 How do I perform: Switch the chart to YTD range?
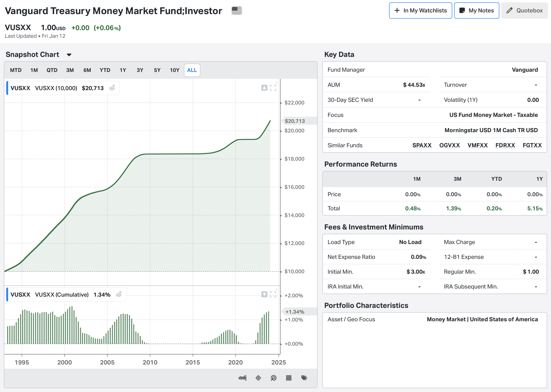click(x=105, y=70)
